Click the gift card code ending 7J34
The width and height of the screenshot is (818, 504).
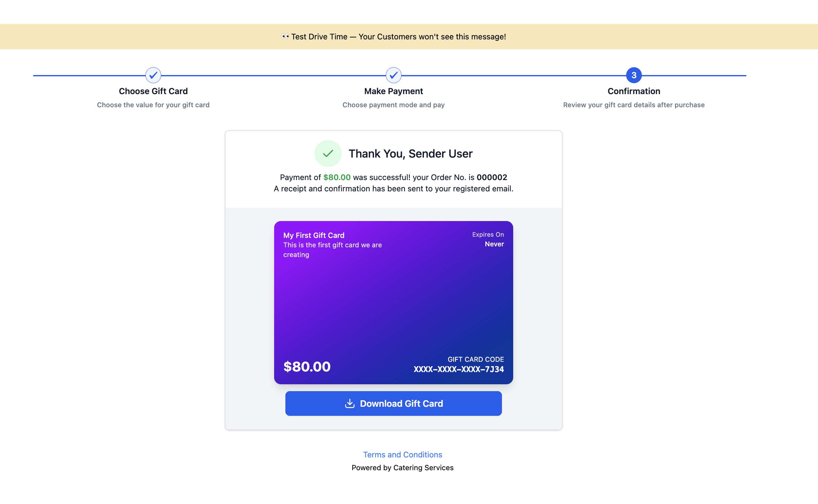[x=459, y=369]
